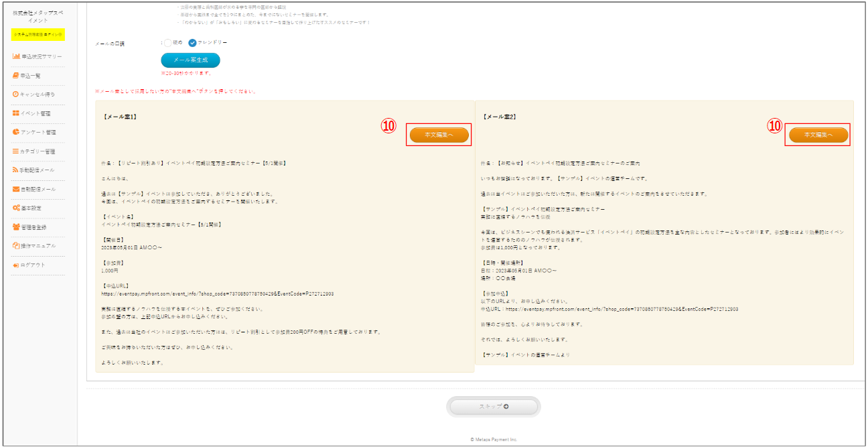Image resolution: width=868 pixels, height=447 pixels.
Task: Click the people icon for 管理者登録
Action: [16, 227]
